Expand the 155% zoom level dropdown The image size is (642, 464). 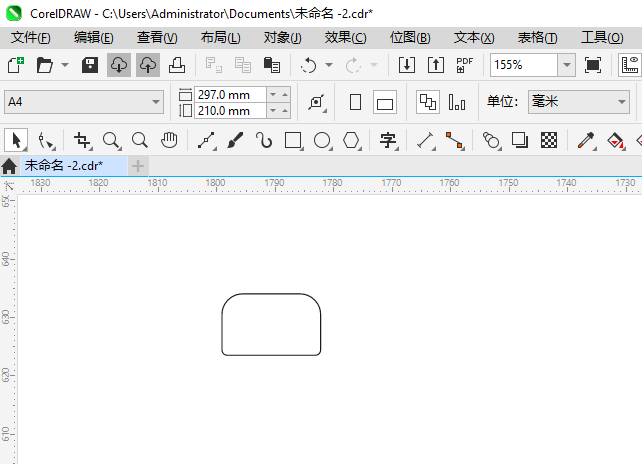[x=567, y=65]
